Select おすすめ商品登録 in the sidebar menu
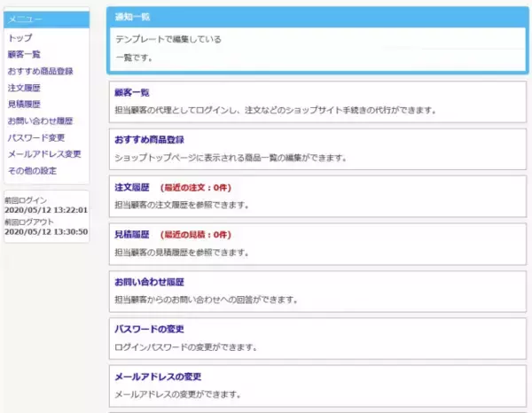 (40, 71)
